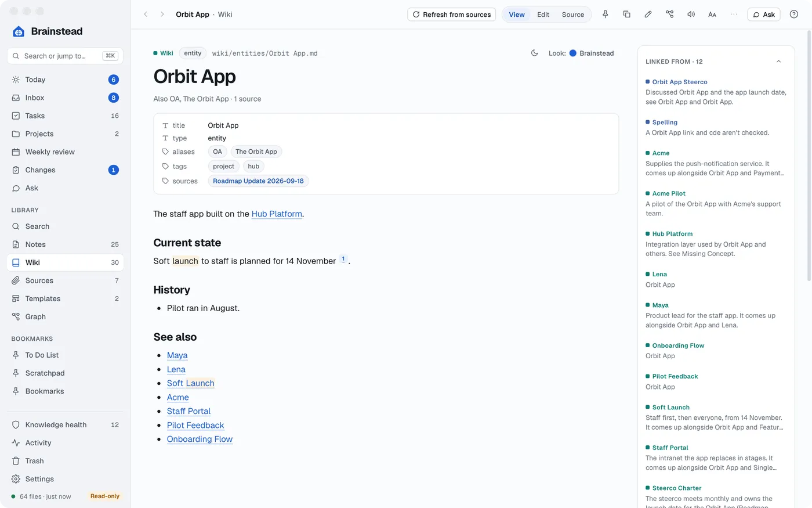Open Knowledge health in sidebar
Image resolution: width=812 pixels, height=508 pixels.
pos(65,424)
